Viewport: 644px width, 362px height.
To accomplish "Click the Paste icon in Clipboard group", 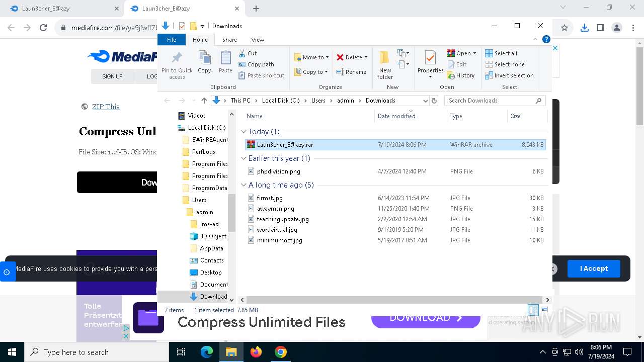I will 225,62.
